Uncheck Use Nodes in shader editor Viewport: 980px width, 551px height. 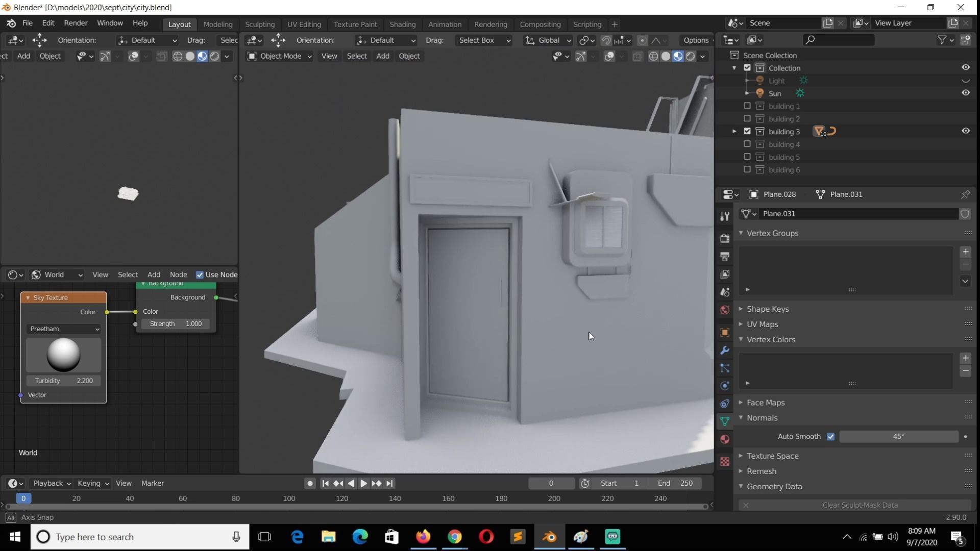point(200,275)
